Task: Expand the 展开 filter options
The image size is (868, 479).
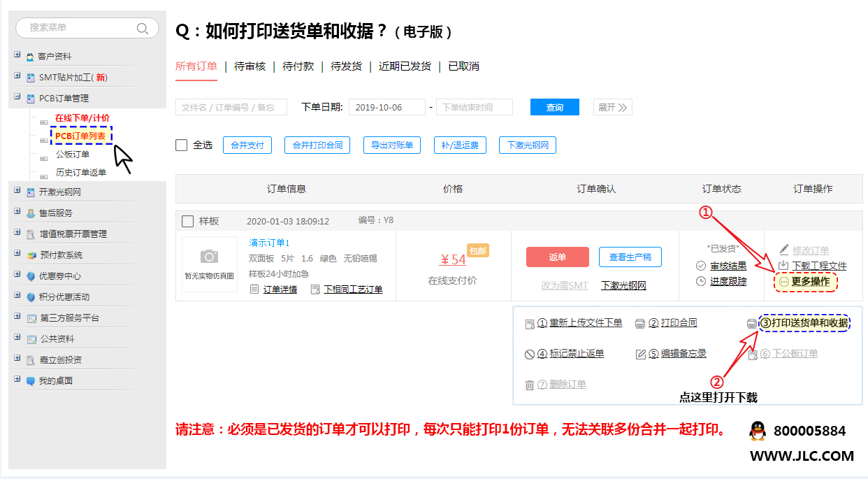Action: (x=613, y=107)
